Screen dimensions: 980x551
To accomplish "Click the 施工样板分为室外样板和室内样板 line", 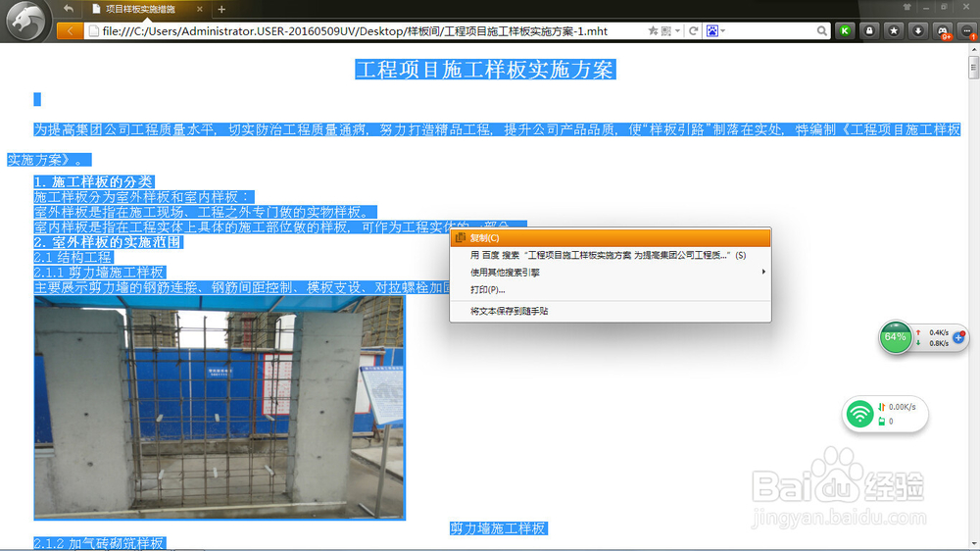I will tap(144, 197).
